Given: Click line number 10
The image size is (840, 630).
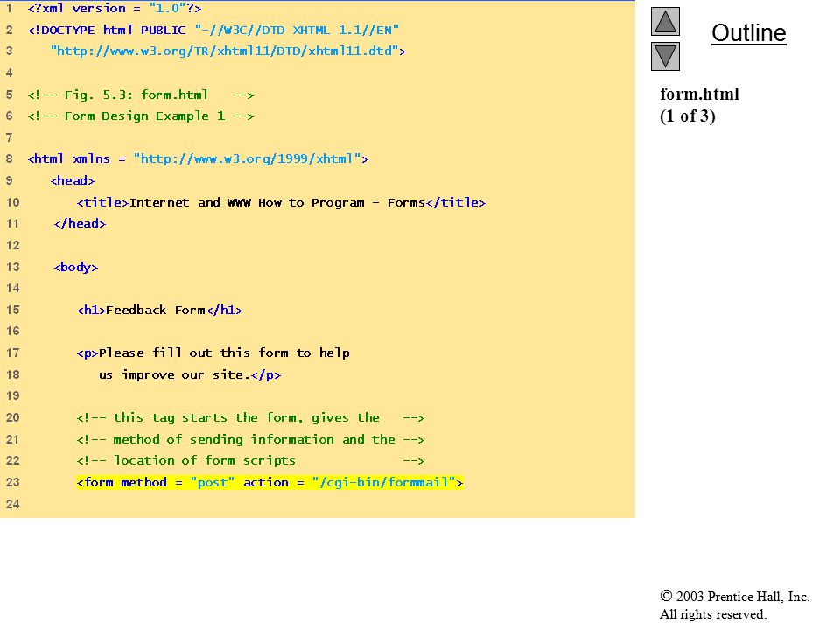Looking at the screenshot, I should click(13, 202).
